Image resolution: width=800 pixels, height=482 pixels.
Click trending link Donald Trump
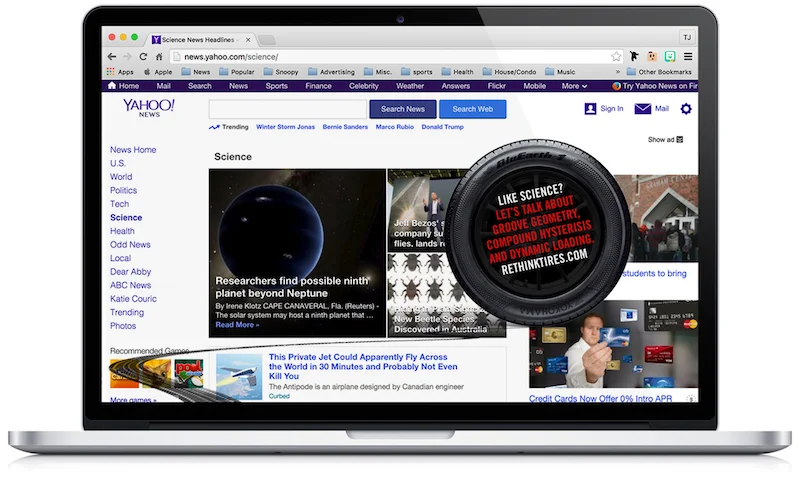pos(442,127)
